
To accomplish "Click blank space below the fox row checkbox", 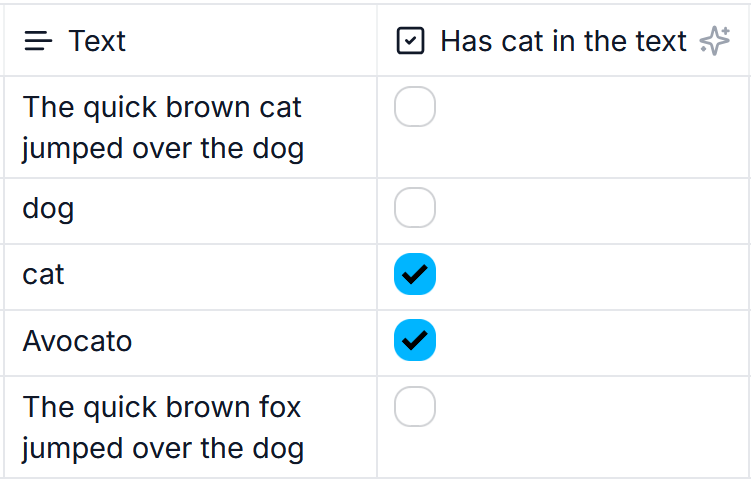I will [x=415, y=453].
